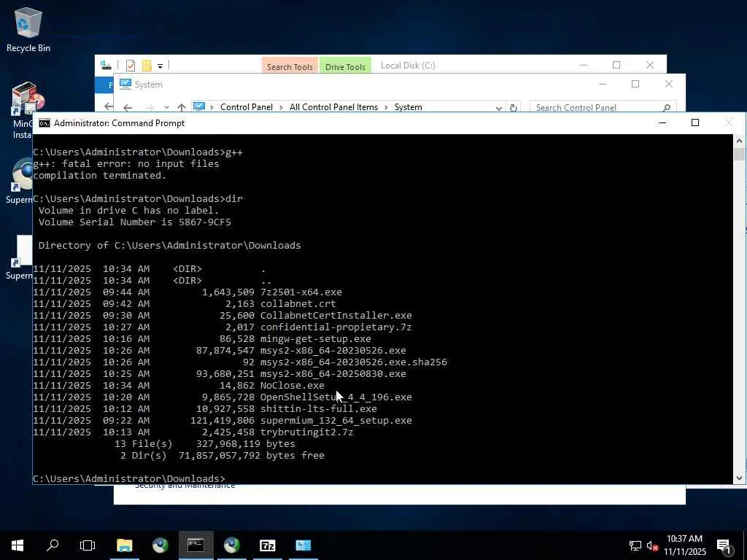Switch to the Drive Tools tab
Screen dimensions: 747x560
point(345,66)
